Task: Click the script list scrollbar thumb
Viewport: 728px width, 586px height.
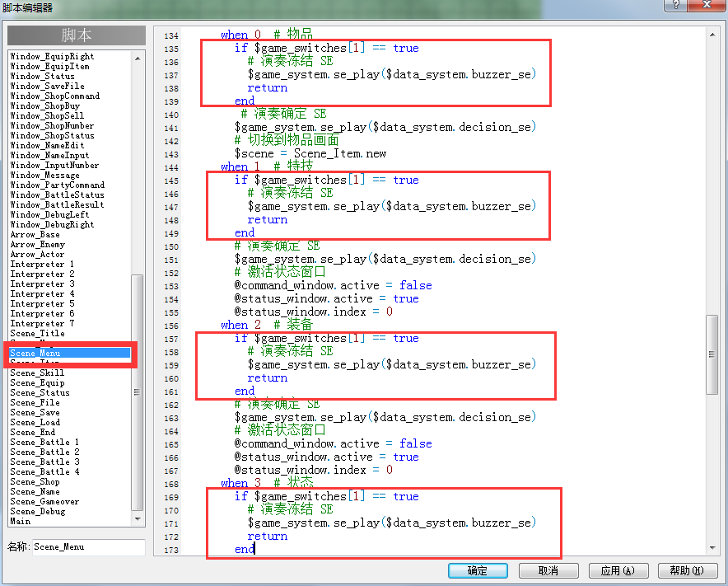Action: [x=137, y=392]
